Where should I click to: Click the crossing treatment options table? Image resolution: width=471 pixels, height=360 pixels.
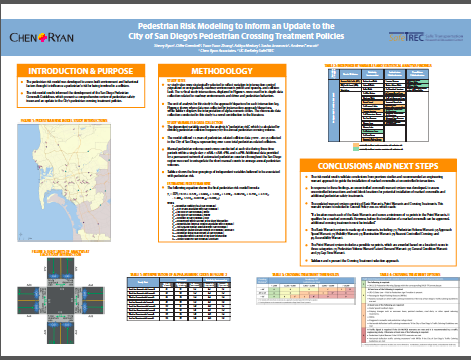point(410,312)
